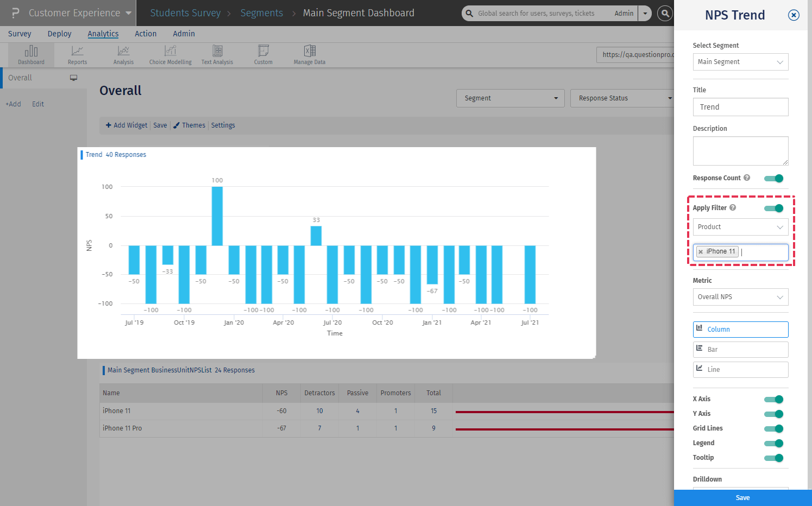The height and width of the screenshot is (506, 812).
Task: Open the Deploy menu tab
Action: [59, 34]
